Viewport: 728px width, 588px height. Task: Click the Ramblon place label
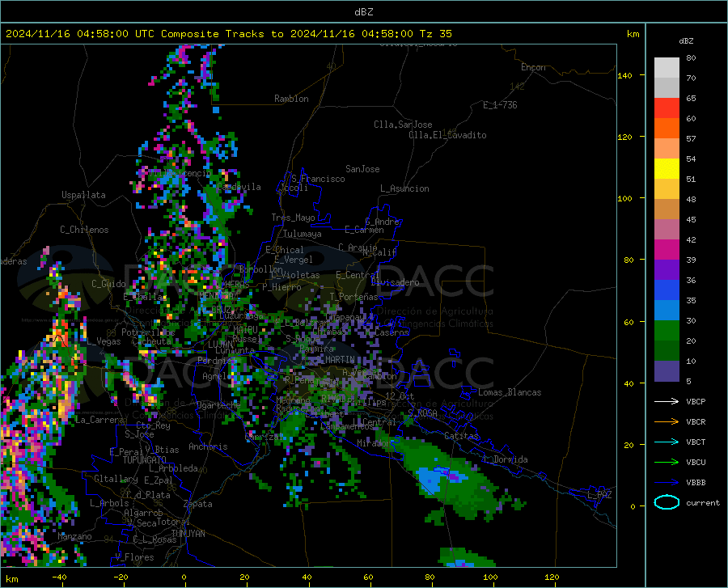click(x=291, y=99)
